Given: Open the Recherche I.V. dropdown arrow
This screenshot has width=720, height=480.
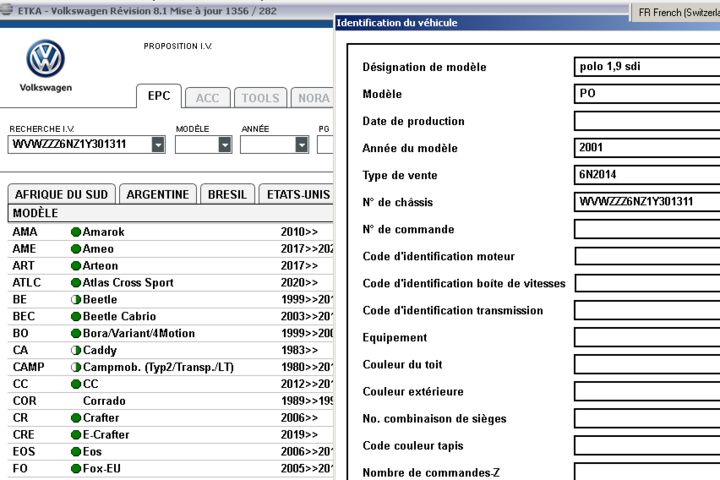Looking at the screenshot, I should [x=158, y=145].
